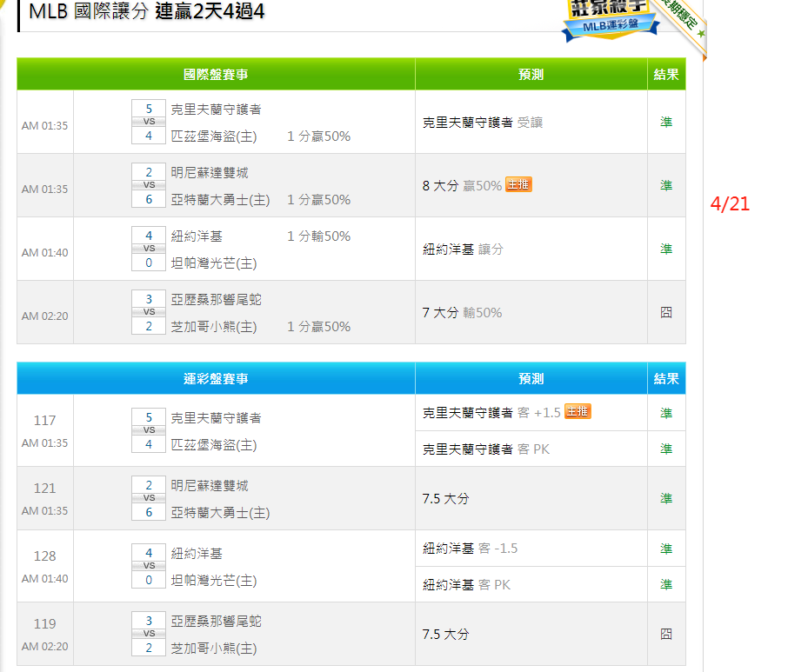Click 1 分輸50% beside 紐約洋基

pos(318,236)
